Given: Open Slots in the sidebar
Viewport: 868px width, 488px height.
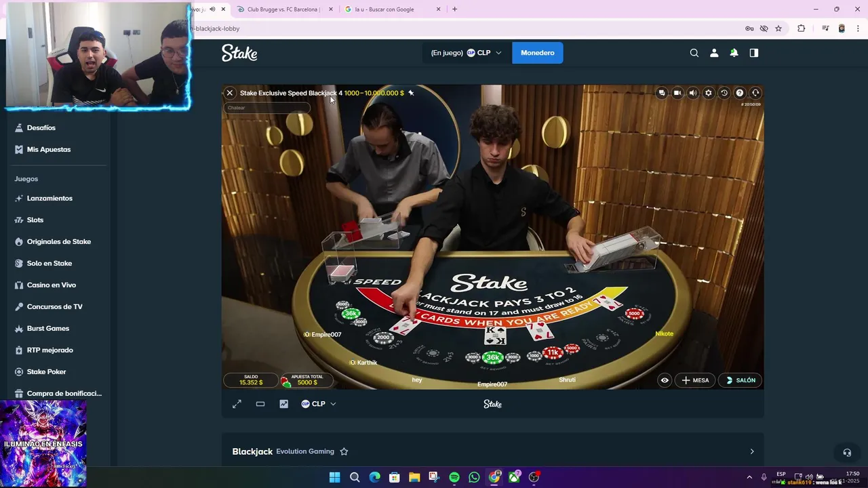Looking at the screenshot, I should click(35, 220).
